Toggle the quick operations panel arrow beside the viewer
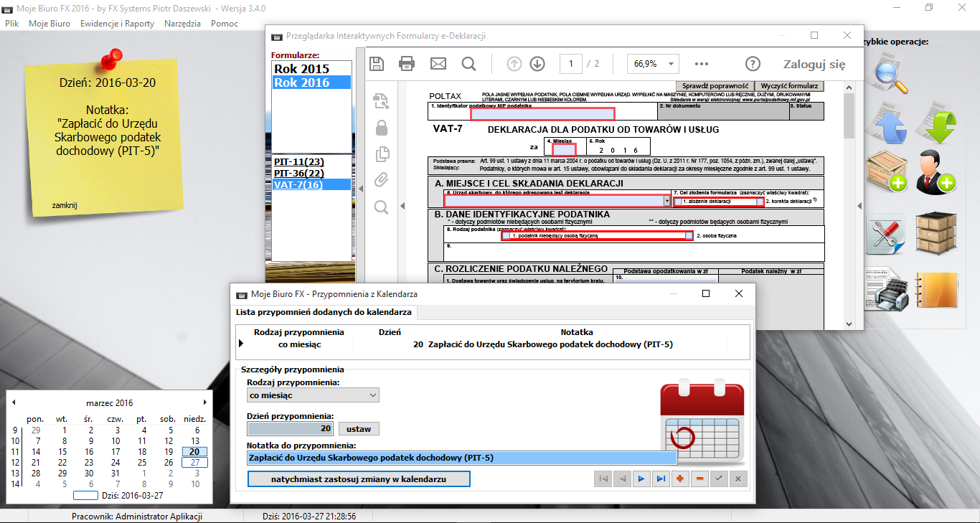The width and height of the screenshot is (980, 523). 859,206
